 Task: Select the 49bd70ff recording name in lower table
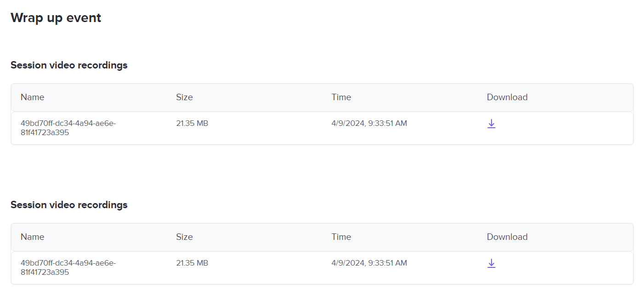[x=68, y=267]
